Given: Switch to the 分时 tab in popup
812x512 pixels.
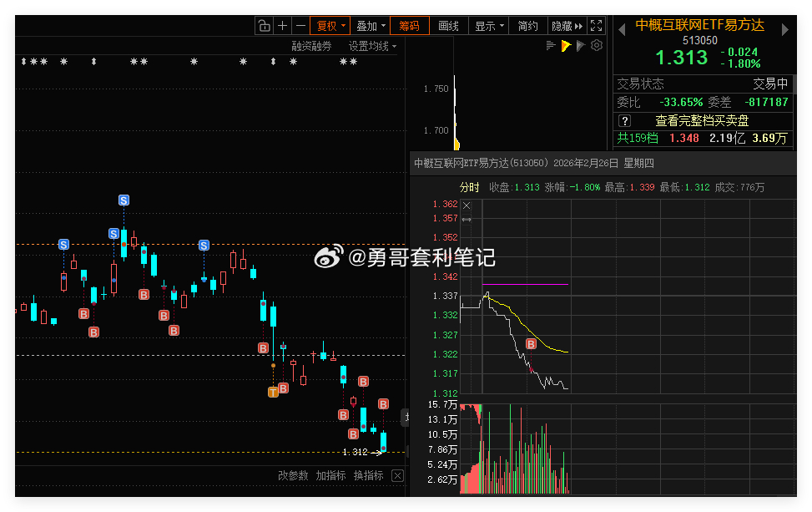Looking at the screenshot, I should [x=469, y=187].
